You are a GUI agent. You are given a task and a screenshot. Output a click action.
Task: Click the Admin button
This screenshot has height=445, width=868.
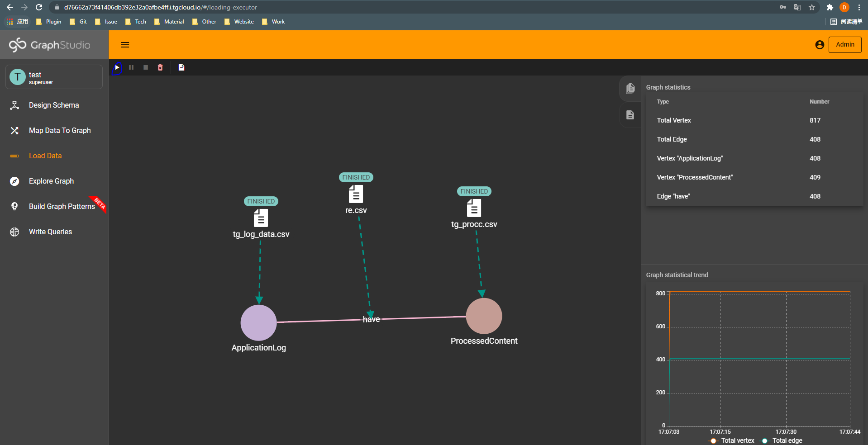[x=844, y=44]
